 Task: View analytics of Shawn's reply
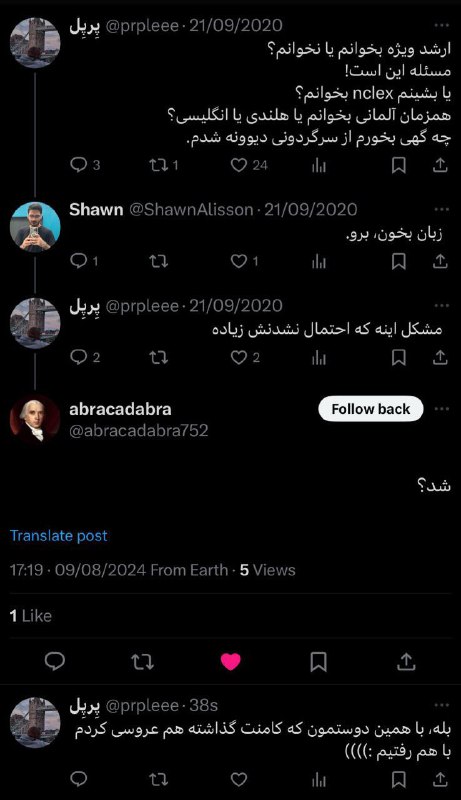319,261
